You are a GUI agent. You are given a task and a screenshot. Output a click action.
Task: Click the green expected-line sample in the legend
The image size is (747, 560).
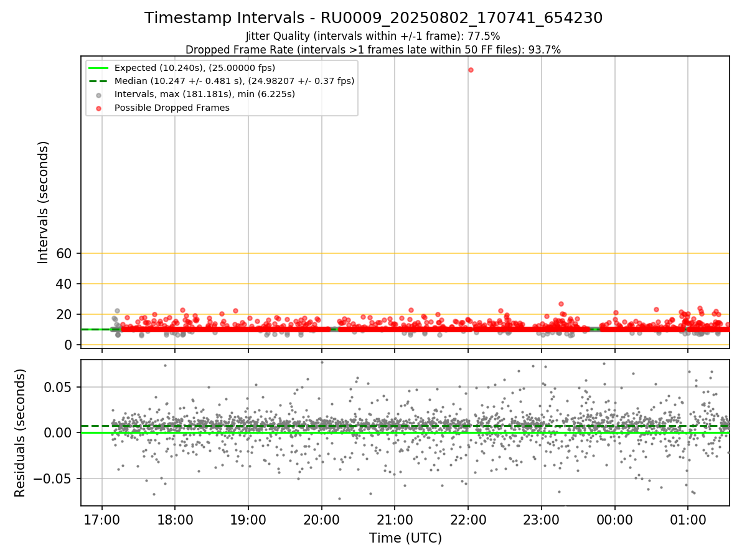[100, 68]
